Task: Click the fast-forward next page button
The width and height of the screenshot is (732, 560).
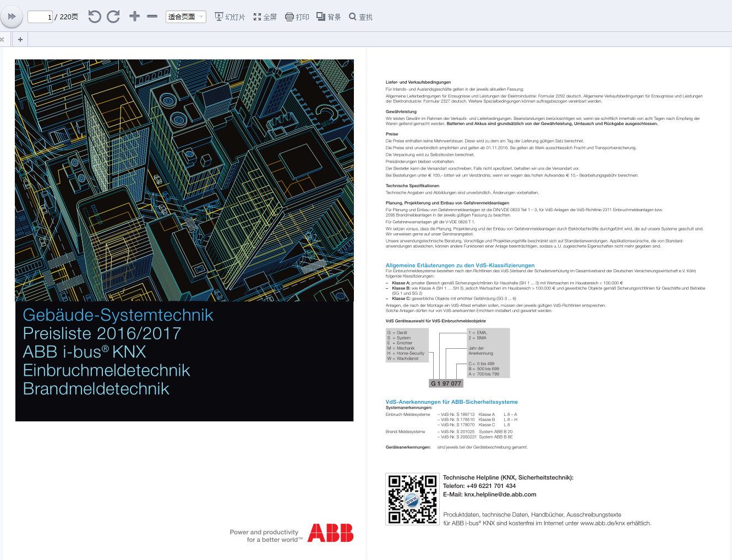Action: point(12,17)
